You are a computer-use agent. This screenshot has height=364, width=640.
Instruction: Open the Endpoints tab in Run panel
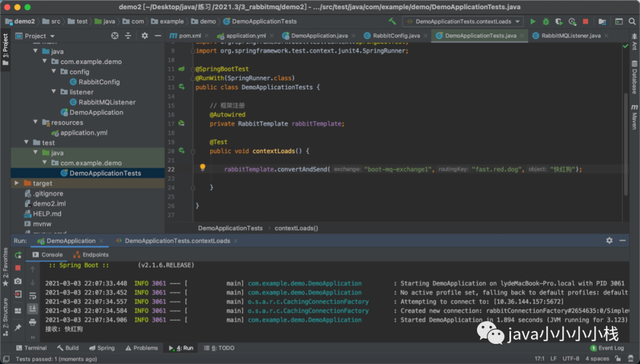tap(91, 255)
